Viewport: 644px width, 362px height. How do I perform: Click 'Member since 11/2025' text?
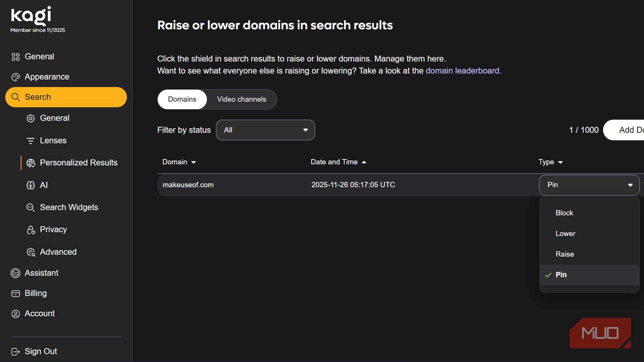tap(38, 30)
